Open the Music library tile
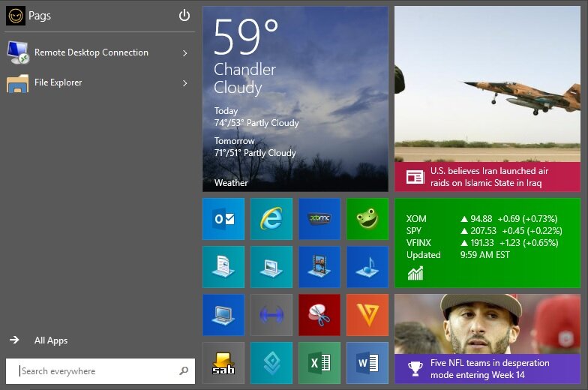This screenshot has width=588, height=390. [367, 267]
